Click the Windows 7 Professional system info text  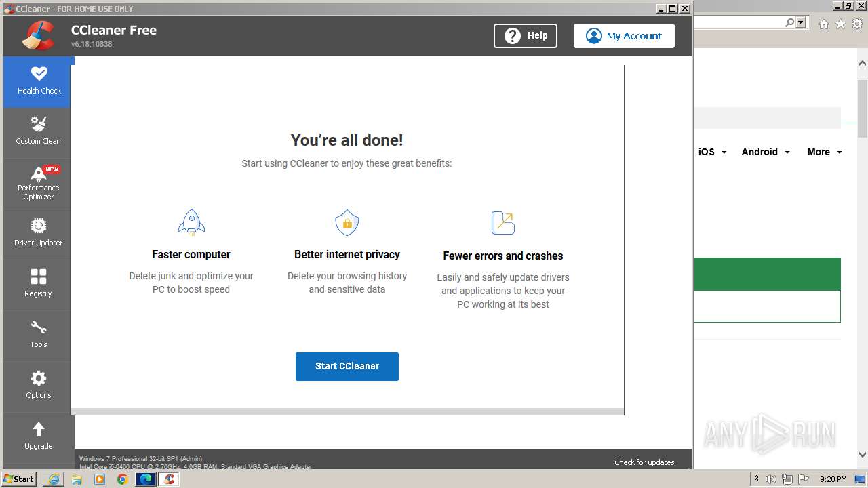pyautogui.click(x=140, y=459)
